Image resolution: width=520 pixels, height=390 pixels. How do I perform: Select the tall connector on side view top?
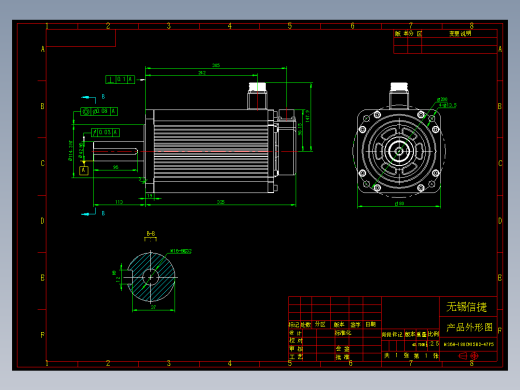click(257, 96)
